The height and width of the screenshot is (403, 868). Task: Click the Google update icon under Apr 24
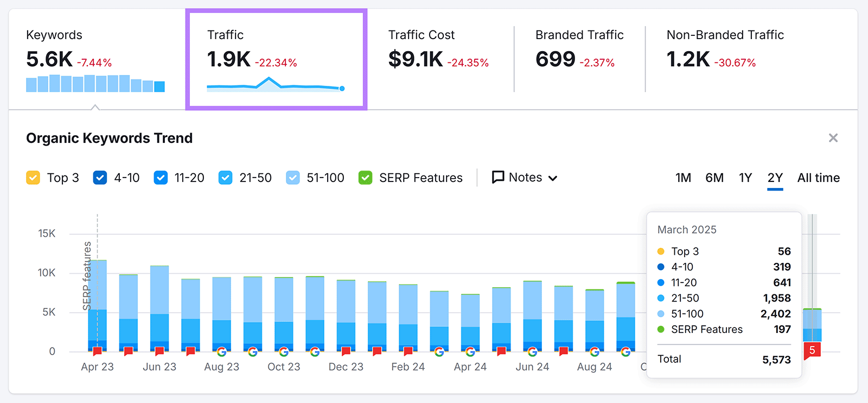pyautogui.click(x=470, y=351)
